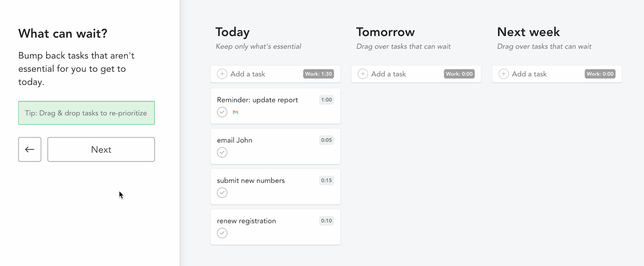Click the 0:15 badge on submit new numbers

click(x=326, y=180)
